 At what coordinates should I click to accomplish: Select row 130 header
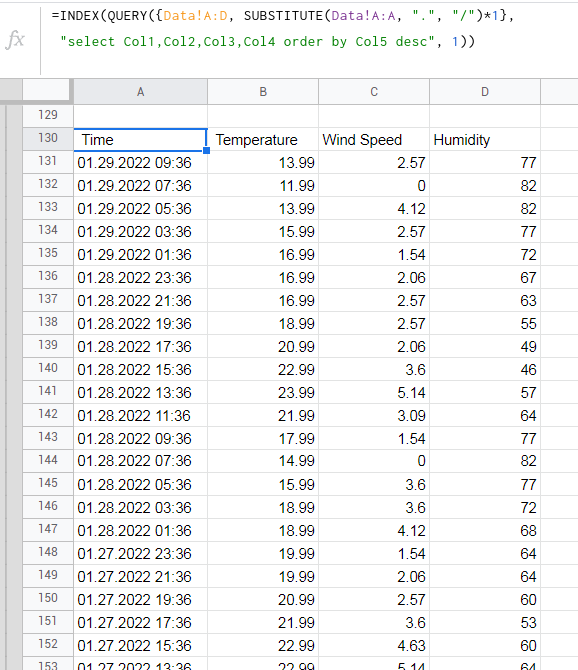(x=48, y=138)
